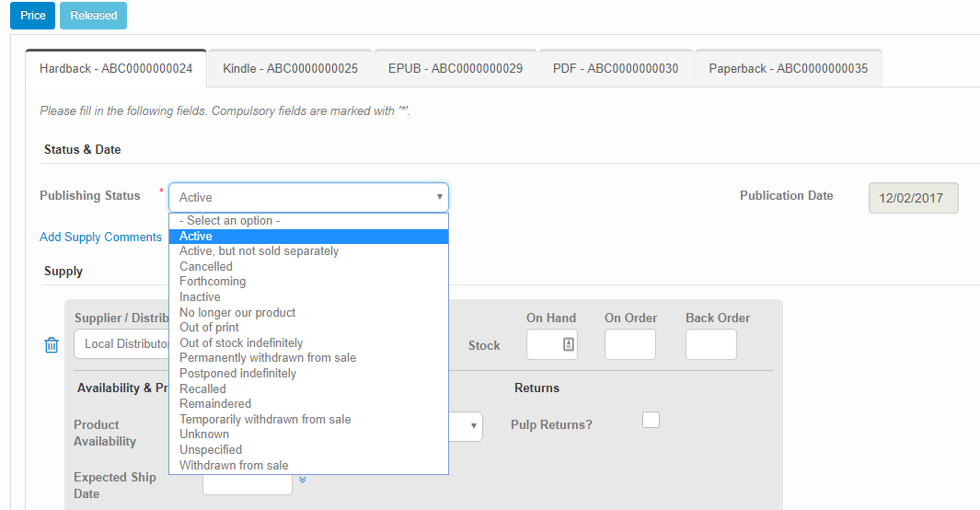Click the On Order input box
This screenshot has width=980, height=510.
click(x=629, y=344)
